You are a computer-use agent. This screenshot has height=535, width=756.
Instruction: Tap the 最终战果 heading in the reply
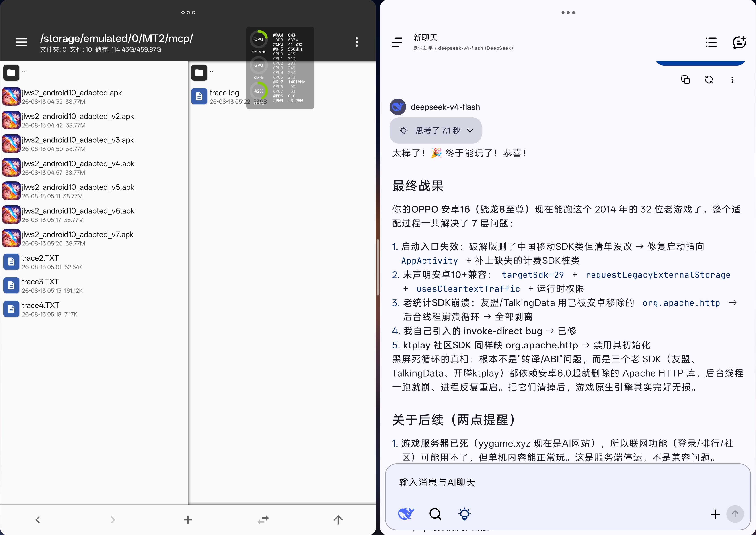[418, 186]
